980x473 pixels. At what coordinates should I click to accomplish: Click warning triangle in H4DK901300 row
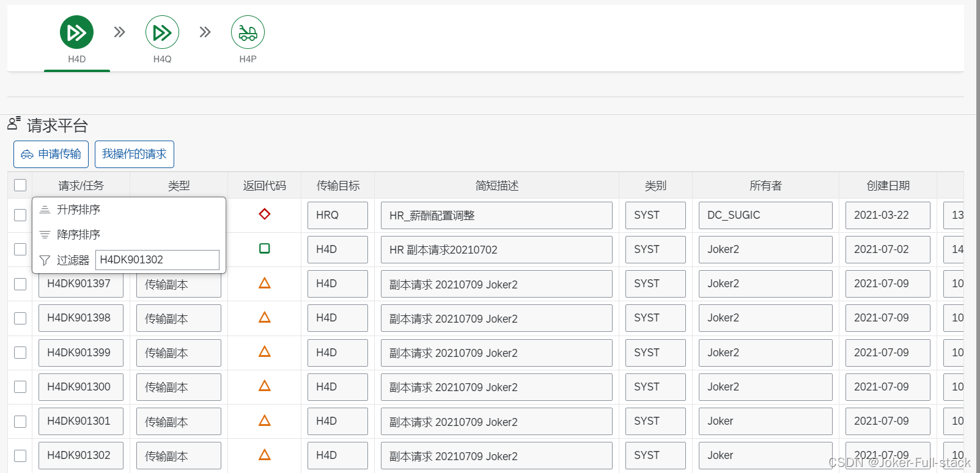pos(265,386)
